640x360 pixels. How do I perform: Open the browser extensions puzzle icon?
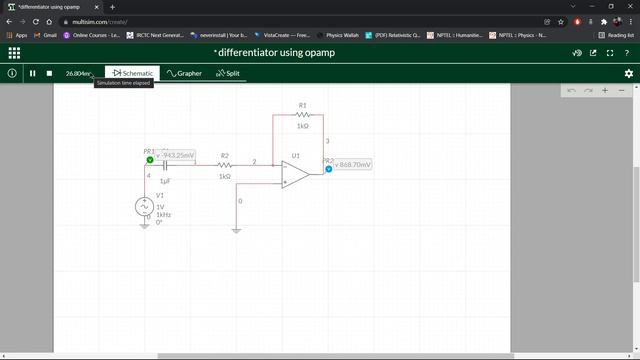point(604,22)
